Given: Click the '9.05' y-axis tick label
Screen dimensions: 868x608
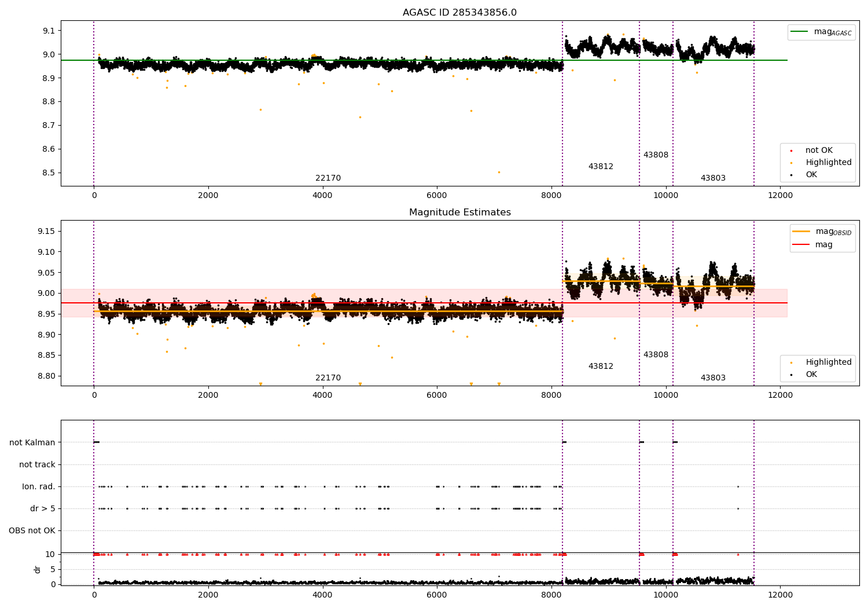Looking at the screenshot, I should [x=47, y=273].
